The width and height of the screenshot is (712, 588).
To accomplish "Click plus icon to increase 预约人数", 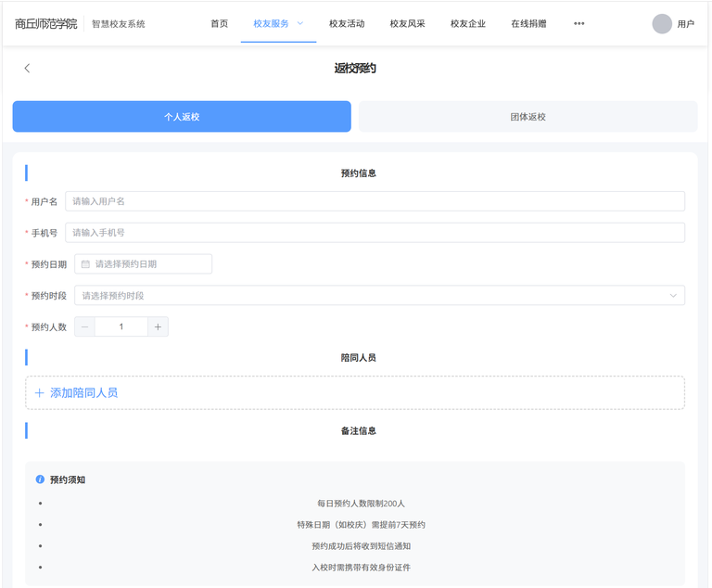I will 158,326.
